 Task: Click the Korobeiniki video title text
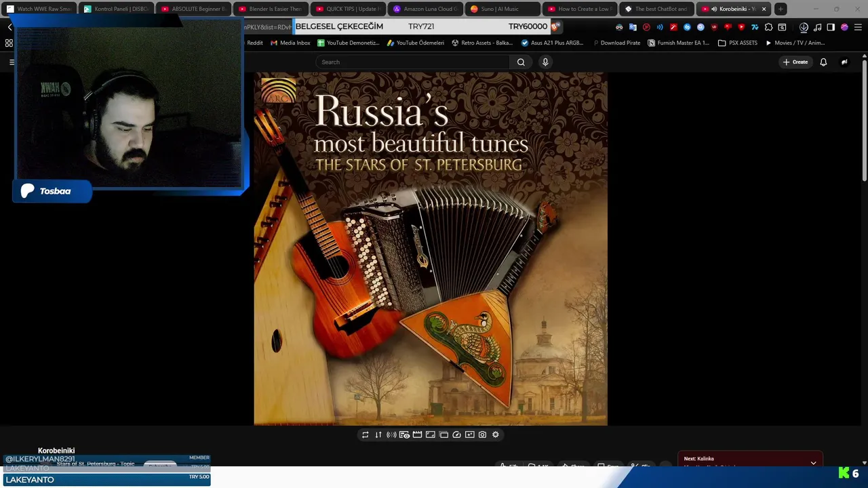(x=56, y=451)
